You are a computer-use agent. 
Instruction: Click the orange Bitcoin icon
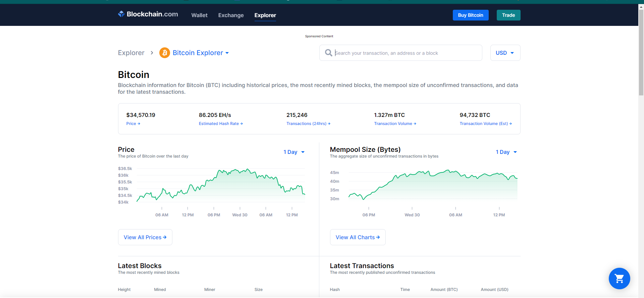click(164, 53)
